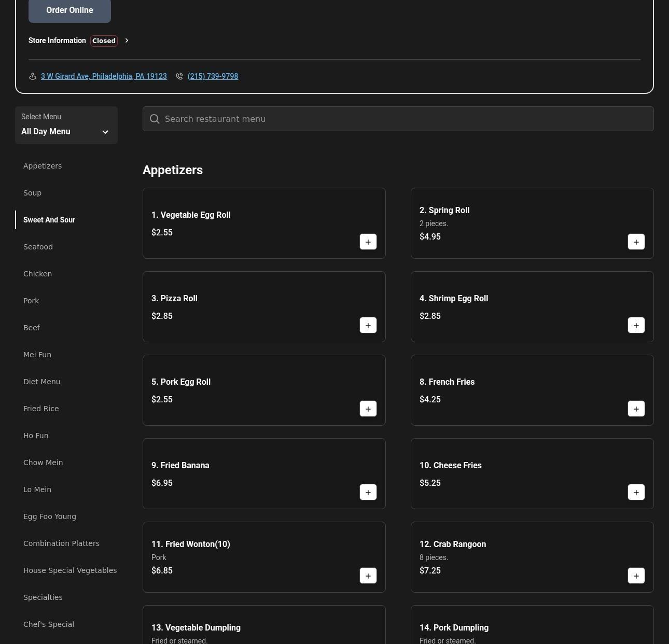Open the Select Menu dropdown

coord(66,125)
